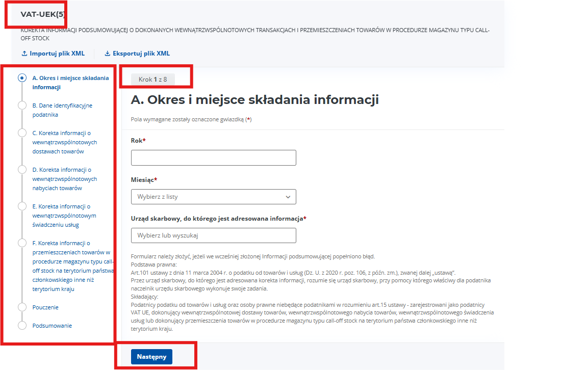The height and width of the screenshot is (370, 588).
Task: Open the Urząd skarbowy search combo box
Action: (x=213, y=235)
